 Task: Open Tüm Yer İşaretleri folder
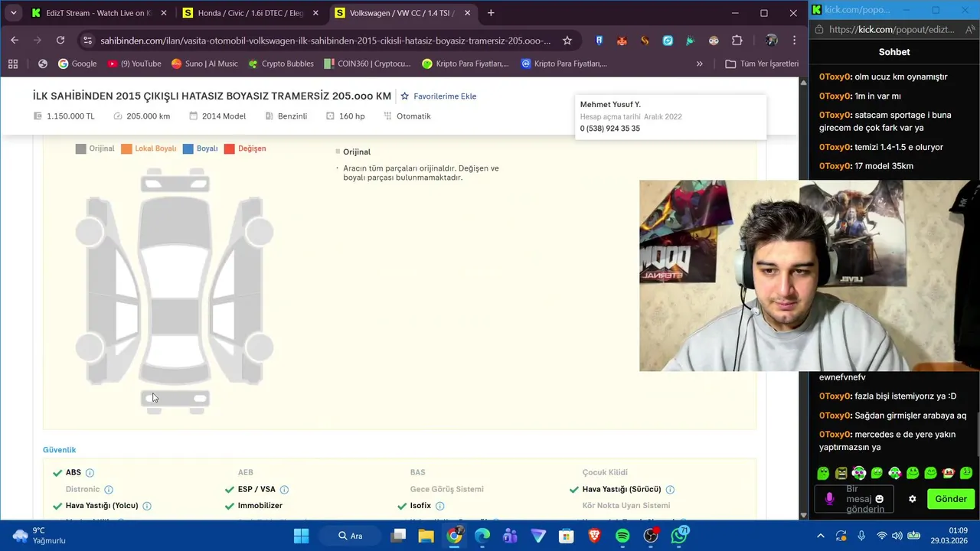[762, 64]
